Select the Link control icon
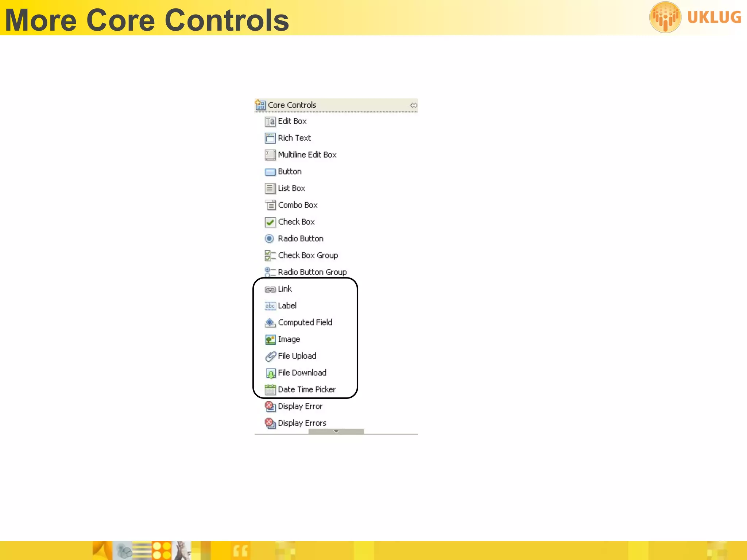This screenshot has width=747, height=560. (270, 289)
